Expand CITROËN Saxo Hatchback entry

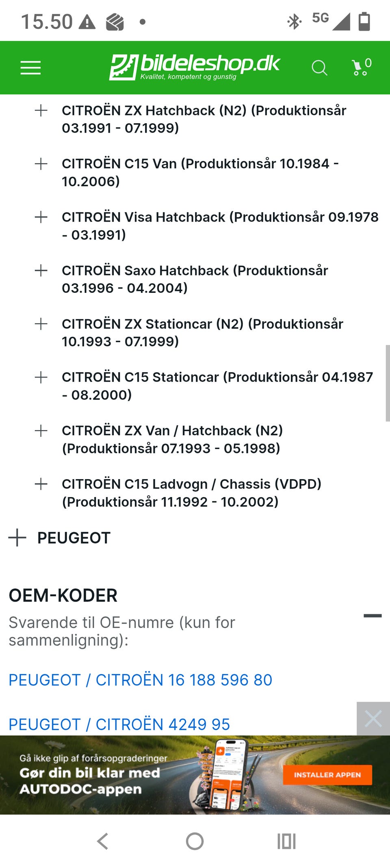41,270
